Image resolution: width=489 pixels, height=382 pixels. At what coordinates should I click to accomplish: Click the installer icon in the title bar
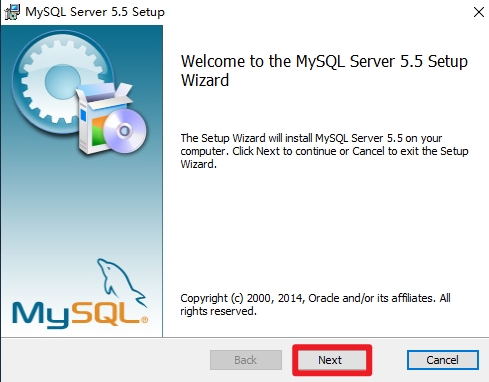click(12, 12)
